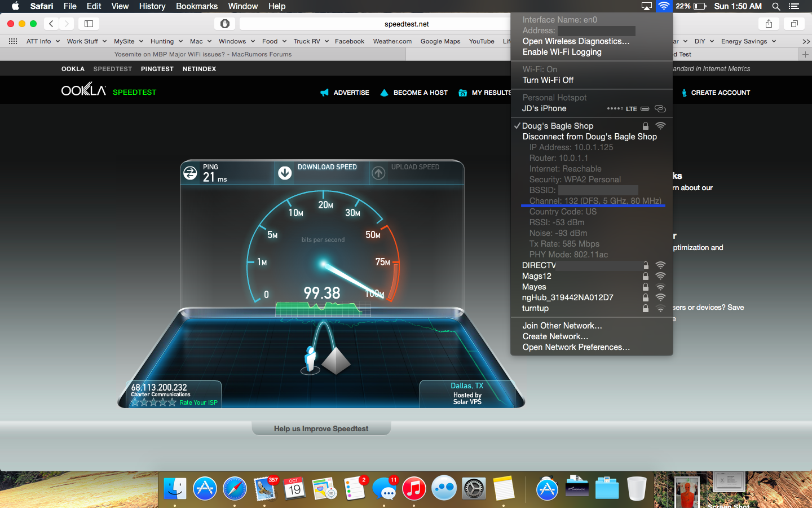Click the ADVERTISE link
This screenshot has width=812, height=508.
coord(345,93)
